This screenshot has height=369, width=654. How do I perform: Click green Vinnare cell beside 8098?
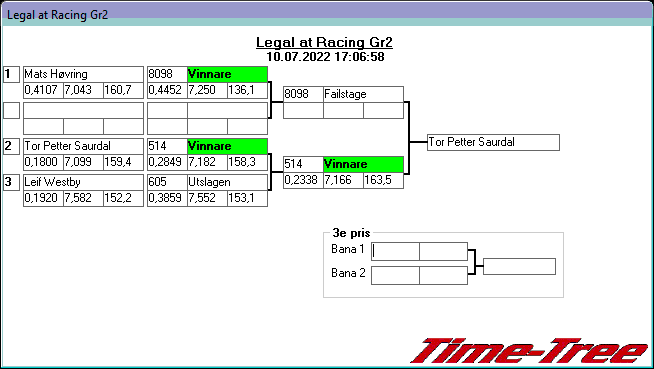coord(227,74)
